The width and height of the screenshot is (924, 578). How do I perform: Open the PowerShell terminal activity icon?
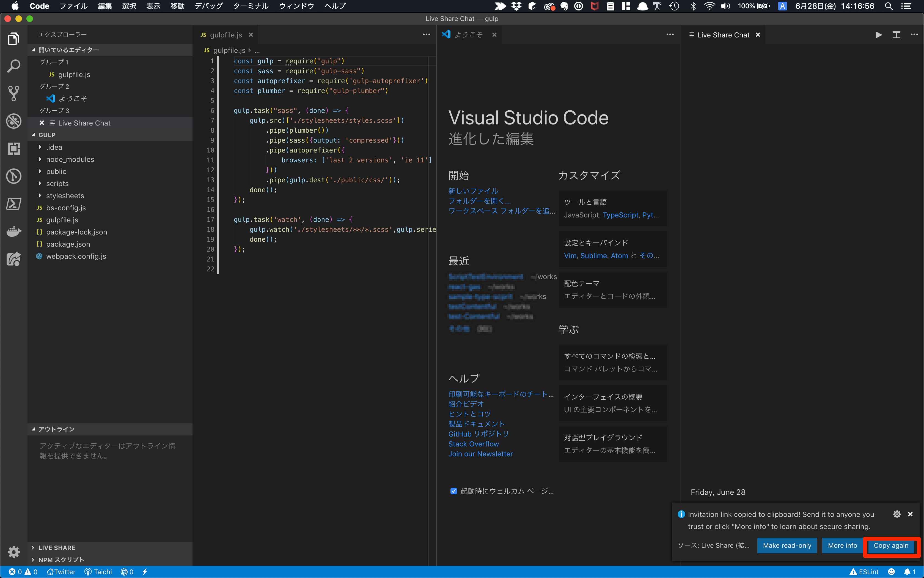(x=14, y=203)
